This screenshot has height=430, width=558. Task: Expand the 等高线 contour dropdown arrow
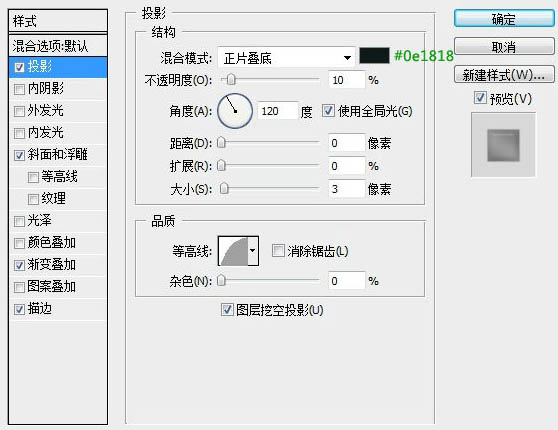click(253, 251)
